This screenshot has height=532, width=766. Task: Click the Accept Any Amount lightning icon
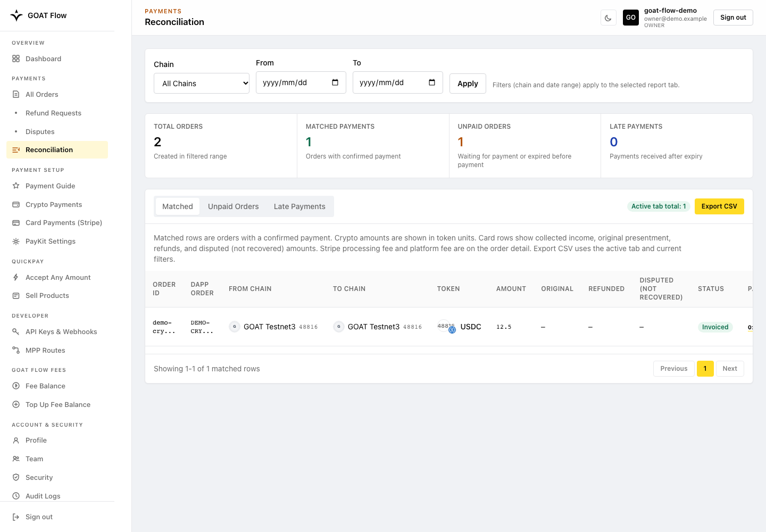[x=16, y=277]
